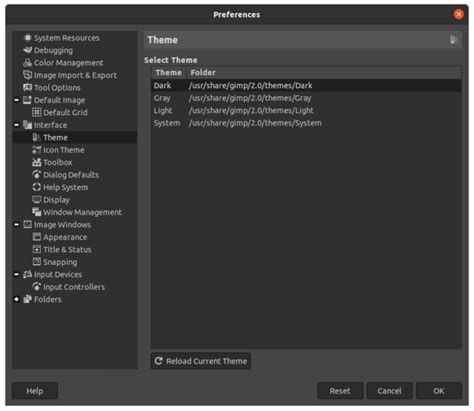Click the Reset button
The height and width of the screenshot is (411, 474).
pyautogui.click(x=340, y=391)
